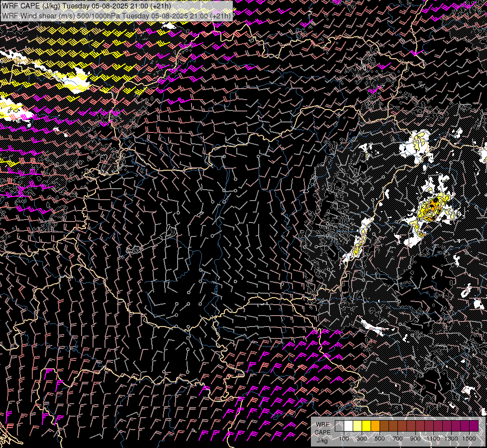487x448 pixels.
Task: Click the legend's 700 label
Action: tap(397, 439)
